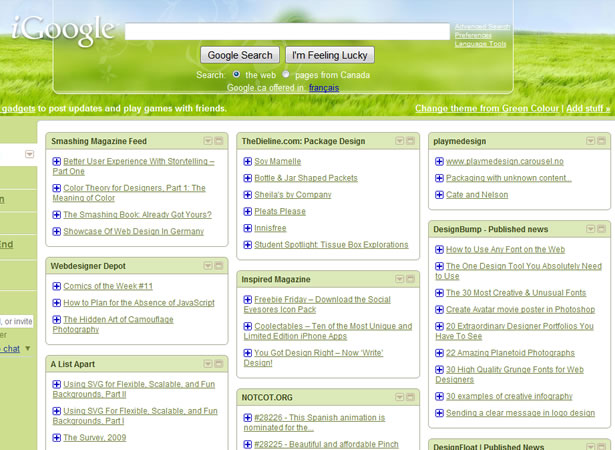Maximize the Smashing Magazine Feed gadget

pyautogui.click(x=219, y=141)
